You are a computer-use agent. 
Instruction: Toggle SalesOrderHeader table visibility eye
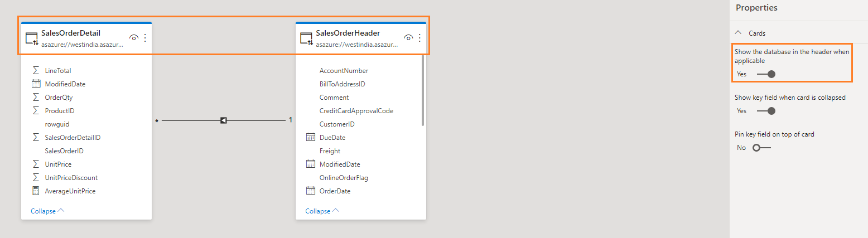click(408, 38)
